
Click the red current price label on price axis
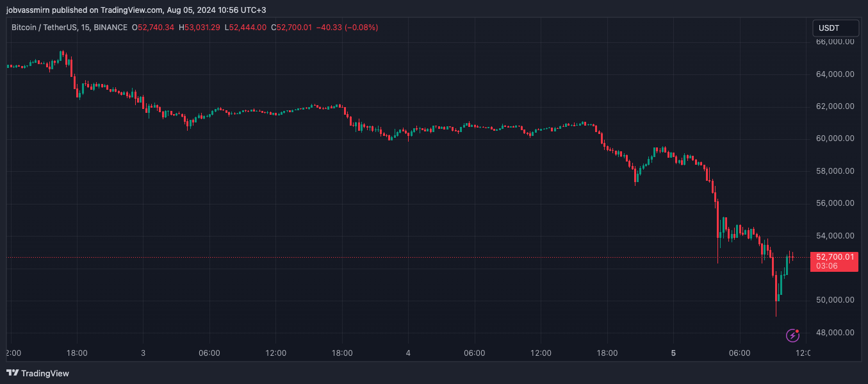tap(833, 262)
